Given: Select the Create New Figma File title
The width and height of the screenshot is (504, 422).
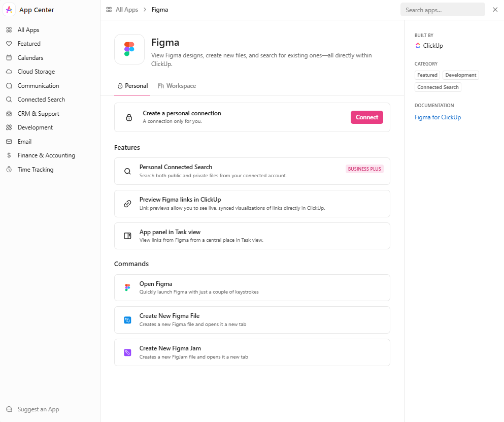Looking at the screenshot, I should [x=170, y=316].
